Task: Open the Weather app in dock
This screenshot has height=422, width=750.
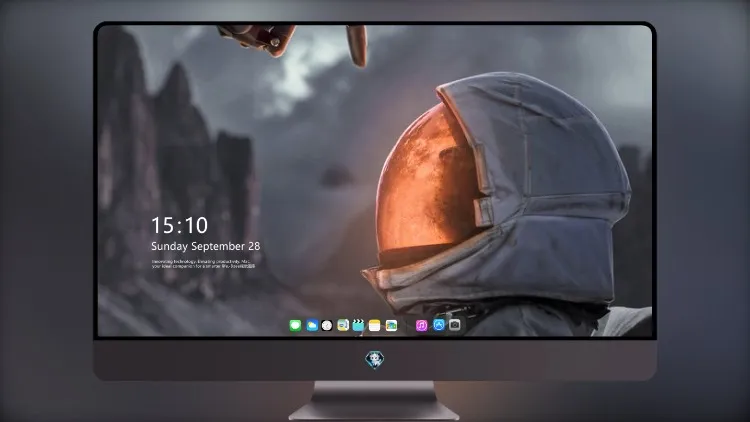Action: pyautogui.click(x=312, y=326)
